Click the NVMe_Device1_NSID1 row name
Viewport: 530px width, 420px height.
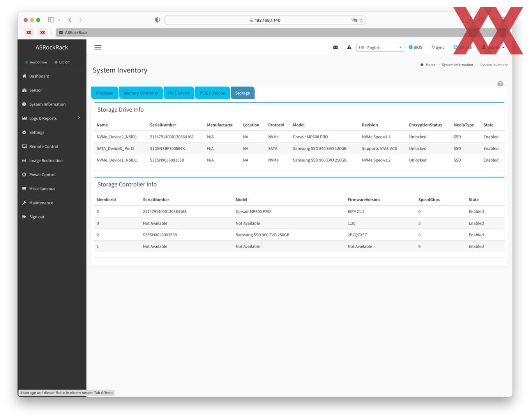[117, 160]
